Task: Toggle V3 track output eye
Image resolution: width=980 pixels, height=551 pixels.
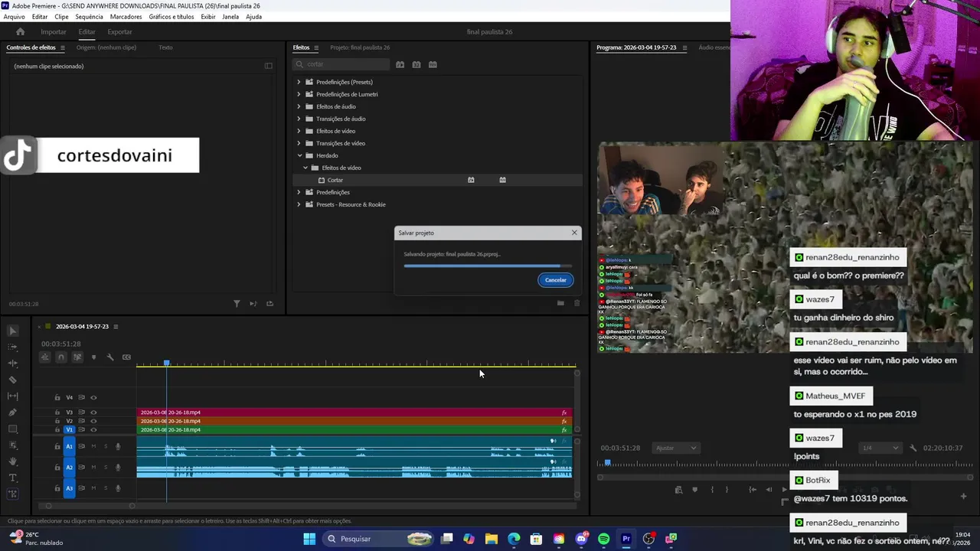Action: (93, 412)
